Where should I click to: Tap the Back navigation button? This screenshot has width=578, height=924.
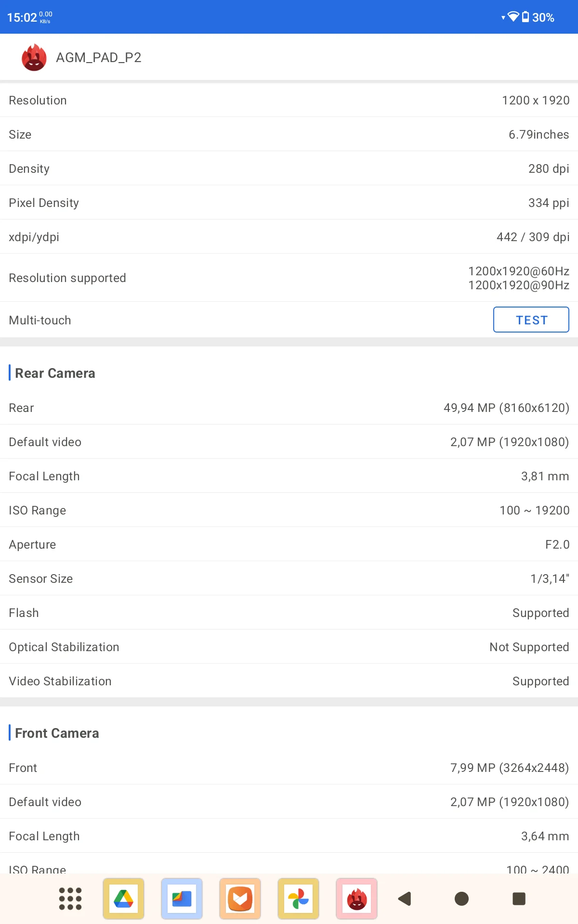coord(405,898)
